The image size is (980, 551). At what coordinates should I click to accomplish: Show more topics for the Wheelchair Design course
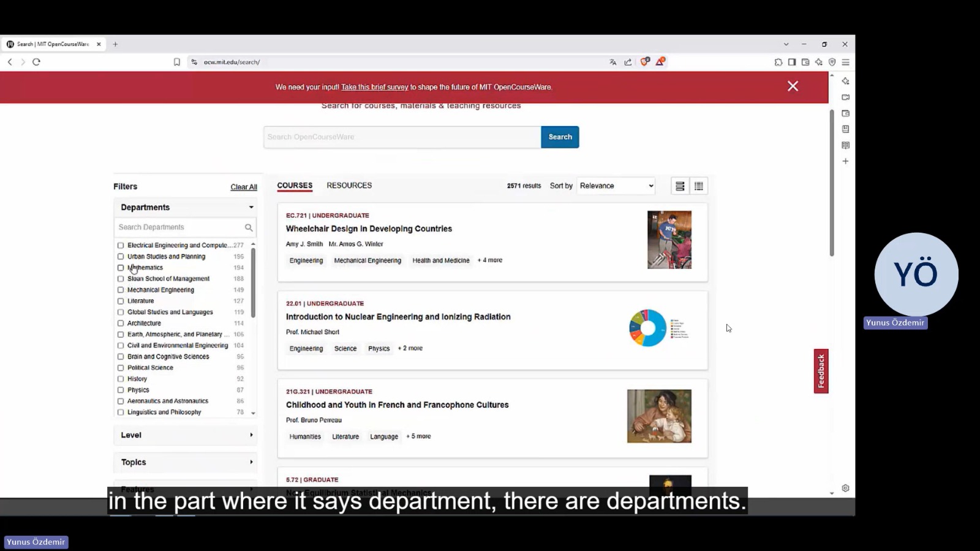point(490,260)
